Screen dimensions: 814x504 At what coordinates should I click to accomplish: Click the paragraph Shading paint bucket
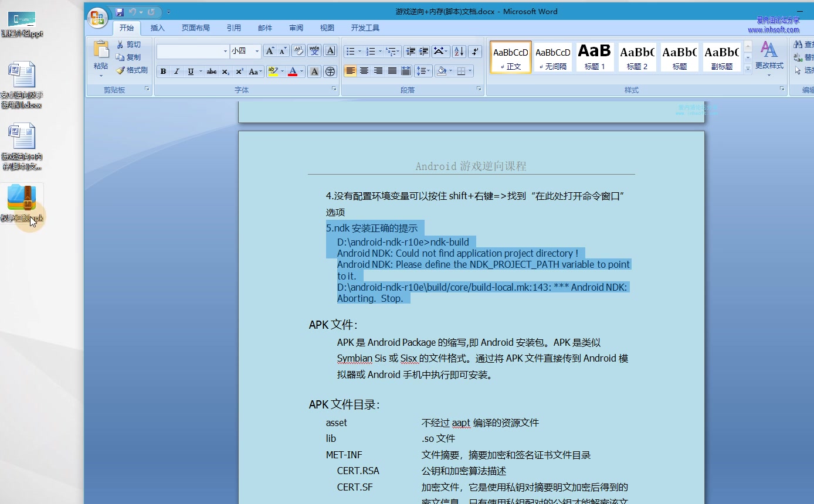(x=441, y=71)
